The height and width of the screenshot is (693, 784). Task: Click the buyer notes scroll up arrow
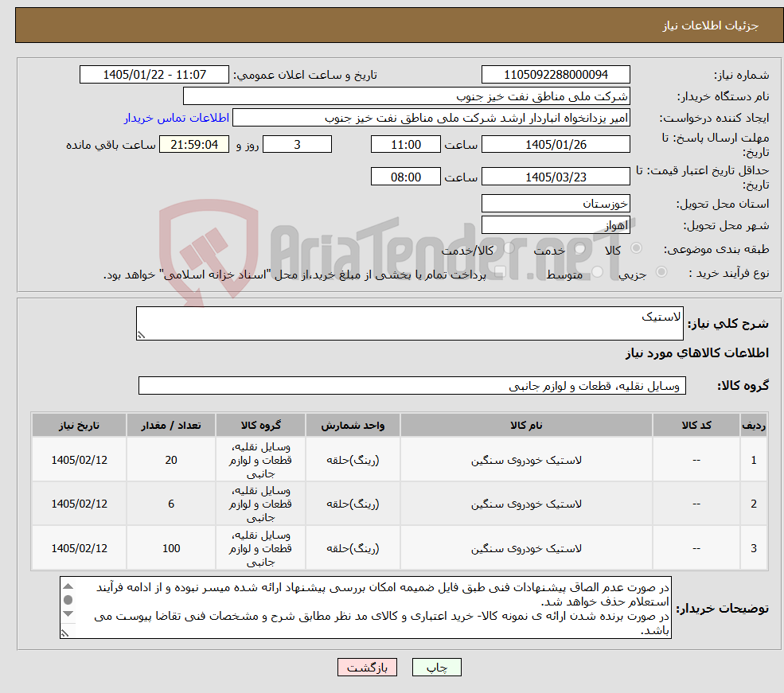tap(68, 586)
